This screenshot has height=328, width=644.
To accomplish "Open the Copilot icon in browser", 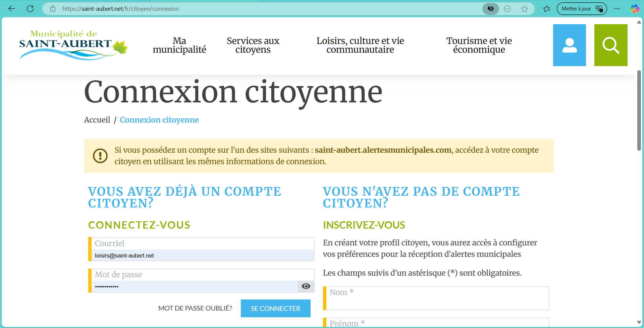I will 635,9.
